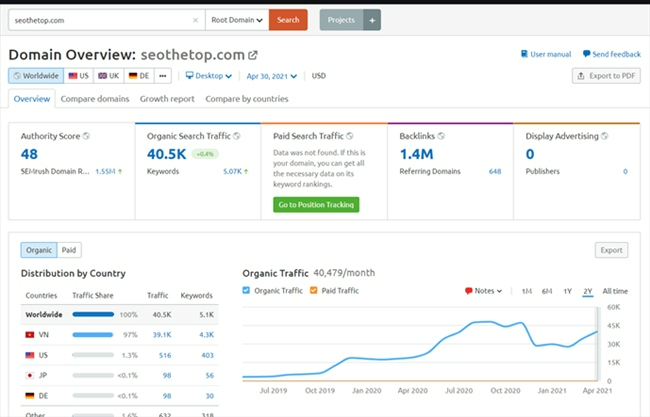650x417 pixels.
Task: Click the globe icon beside Paid Search Traffic
Action: point(349,136)
